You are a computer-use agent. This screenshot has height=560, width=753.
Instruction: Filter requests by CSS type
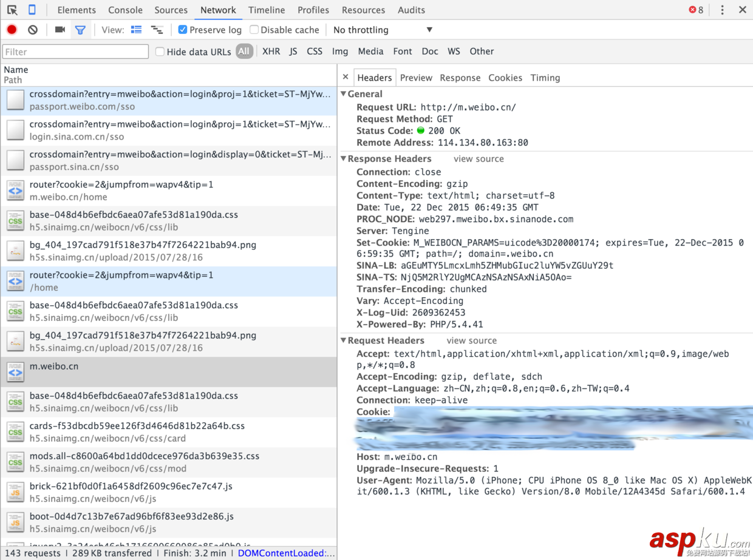(315, 52)
